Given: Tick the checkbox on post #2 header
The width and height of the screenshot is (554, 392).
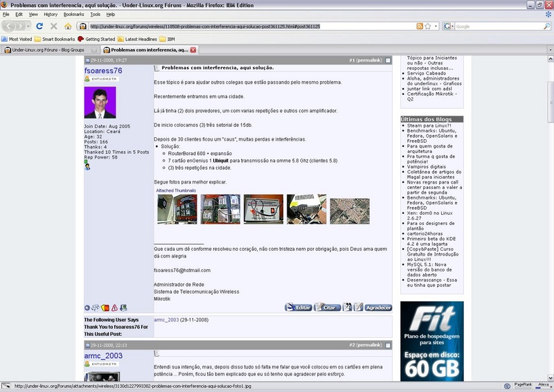Looking at the screenshot, I should (x=388, y=346).
